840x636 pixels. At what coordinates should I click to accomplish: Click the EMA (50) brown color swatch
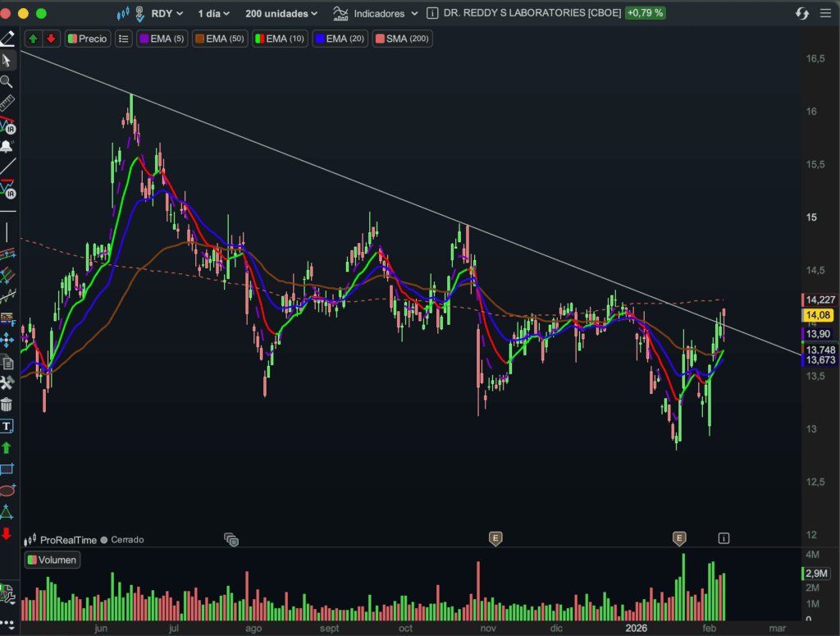pyautogui.click(x=199, y=39)
